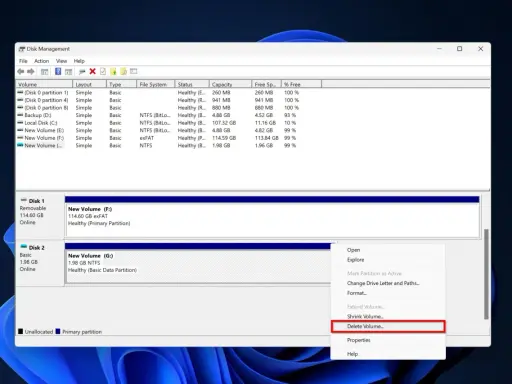Open the Help menu in menu bar
The image size is (512, 384).
[x=79, y=61]
